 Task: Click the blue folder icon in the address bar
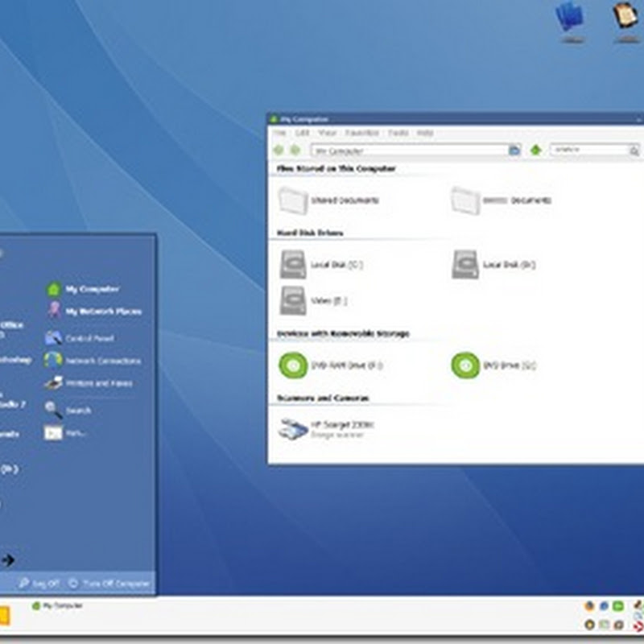point(514,151)
